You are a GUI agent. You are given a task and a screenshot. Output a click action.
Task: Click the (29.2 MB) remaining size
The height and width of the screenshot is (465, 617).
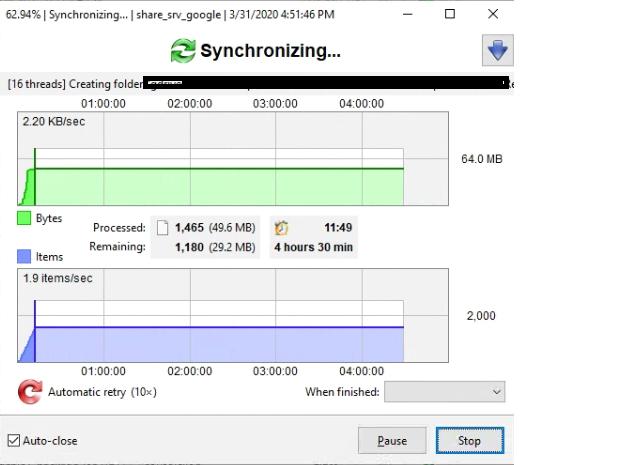(232, 247)
